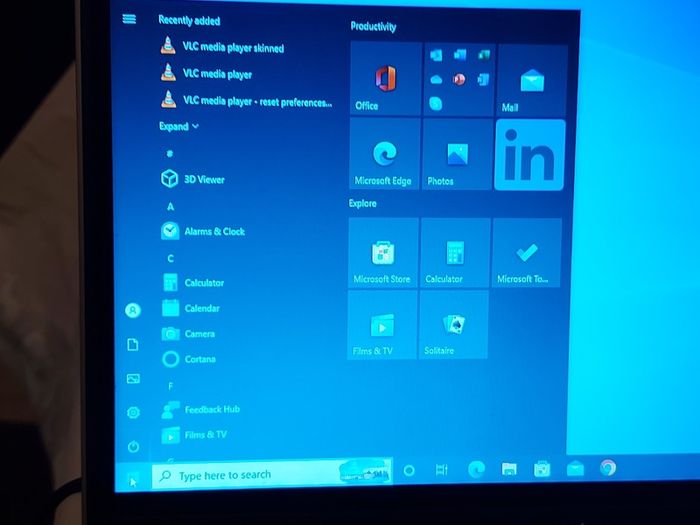Open Camera app
Screen dimensions: 700x525
[188, 333]
